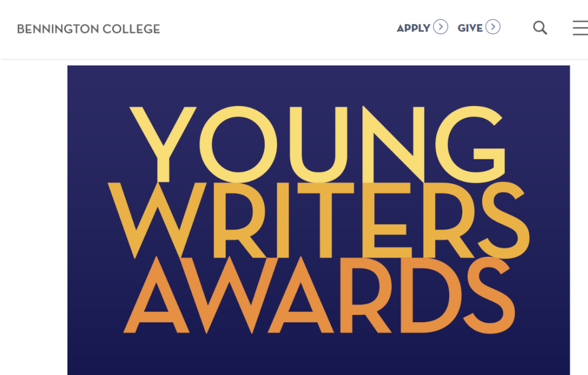Viewport: 588px width, 375px height.
Task: Click the pale yellow word YOUNG
Action: (317, 144)
